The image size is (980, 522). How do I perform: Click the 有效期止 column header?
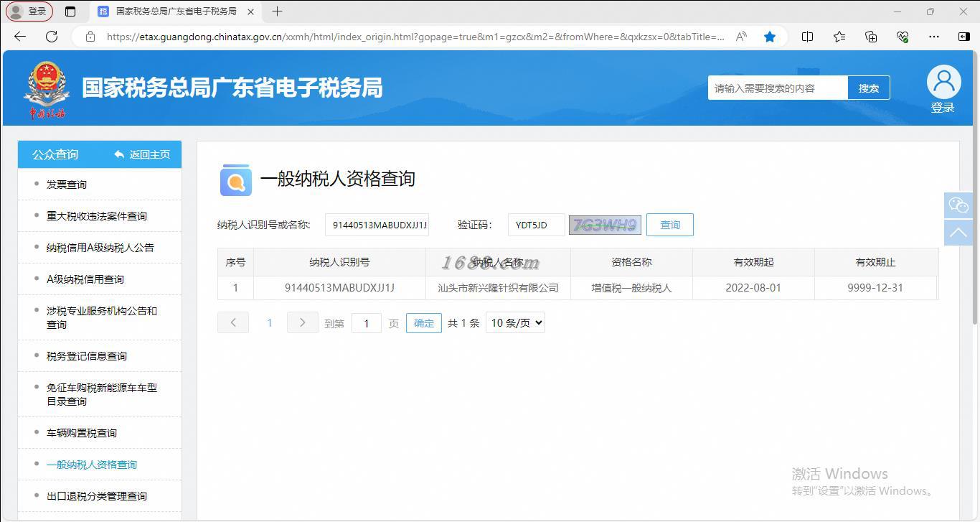point(875,262)
